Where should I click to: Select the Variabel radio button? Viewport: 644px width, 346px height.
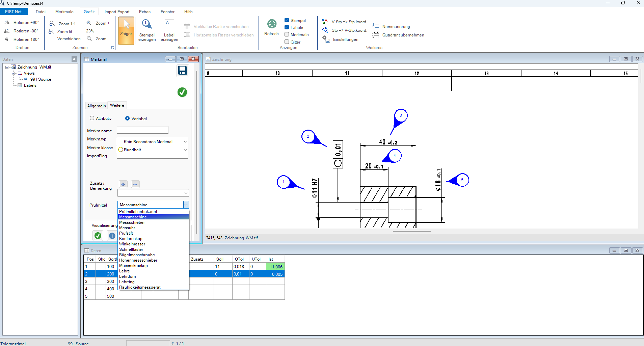pos(127,118)
